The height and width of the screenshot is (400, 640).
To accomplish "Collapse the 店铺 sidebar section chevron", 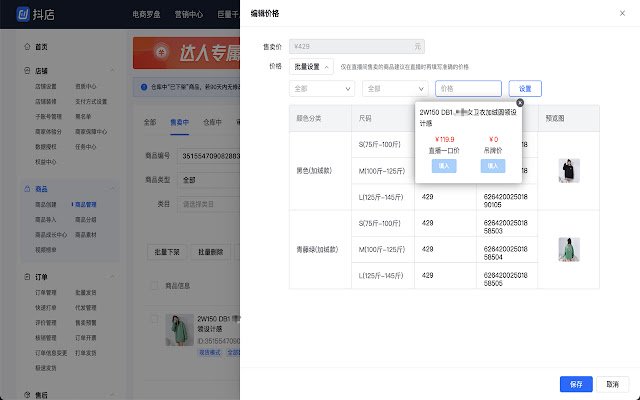I will tap(112, 71).
